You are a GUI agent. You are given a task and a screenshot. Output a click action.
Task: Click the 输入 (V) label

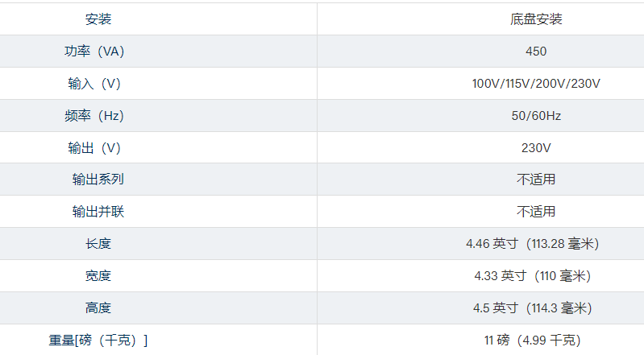coord(94,84)
